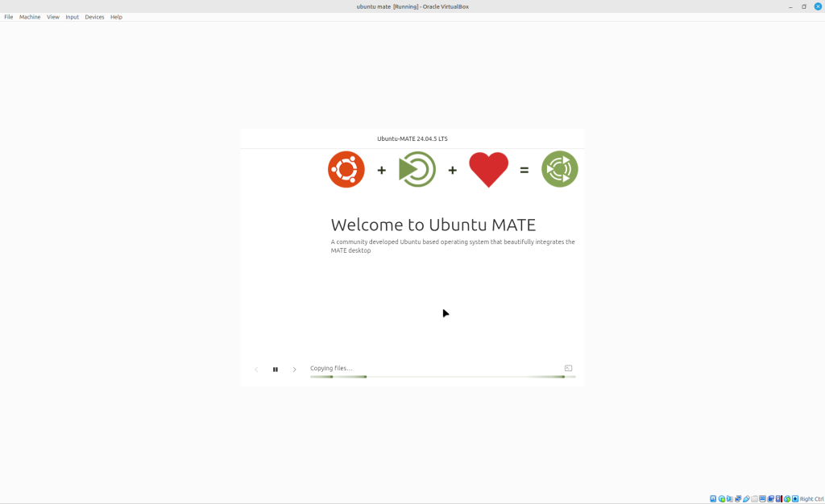This screenshot has width=825, height=504.
Task: Click the display status icon
Action: 762,498
